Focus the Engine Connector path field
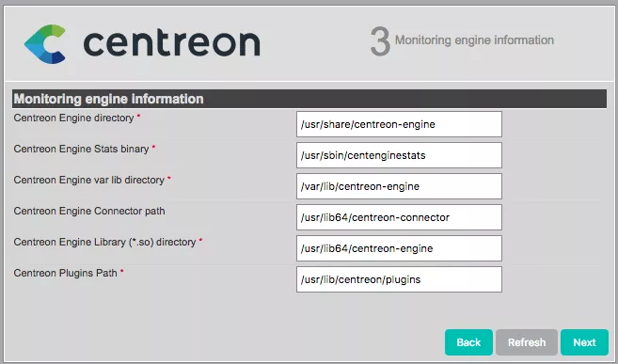Image resolution: width=618 pixels, height=364 pixels. pyautogui.click(x=399, y=217)
